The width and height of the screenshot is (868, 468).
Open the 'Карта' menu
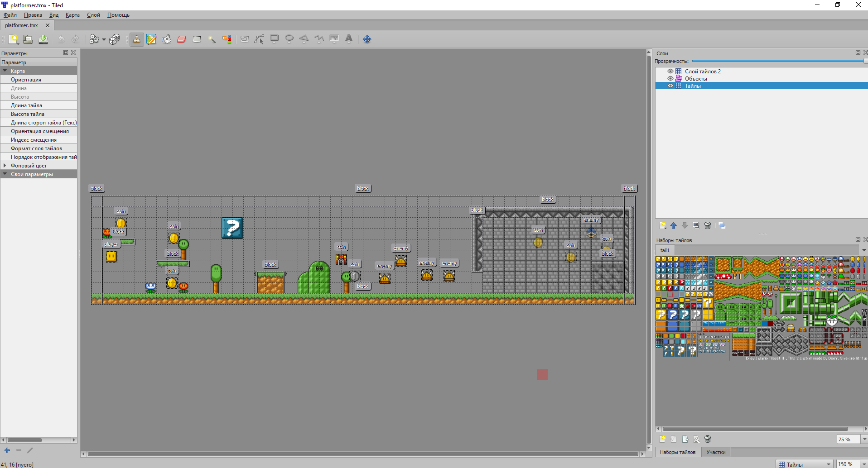(72, 15)
